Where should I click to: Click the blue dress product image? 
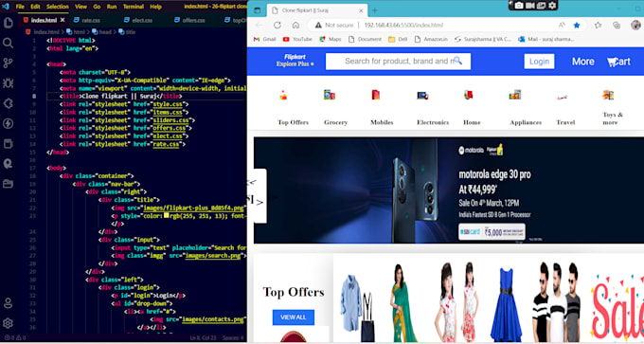click(x=507, y=303)
